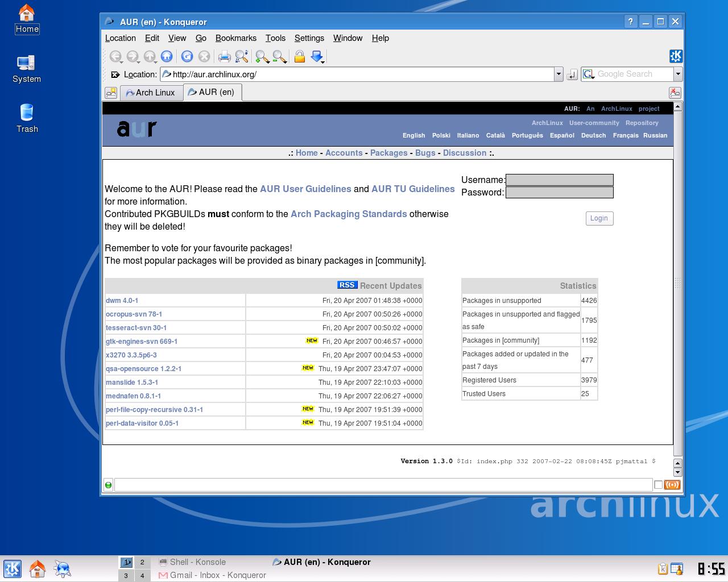Screen dimensions: 728x582
Task: Click the Forward arrow in Konqueror toolbar
Action: tap(133, 56)
